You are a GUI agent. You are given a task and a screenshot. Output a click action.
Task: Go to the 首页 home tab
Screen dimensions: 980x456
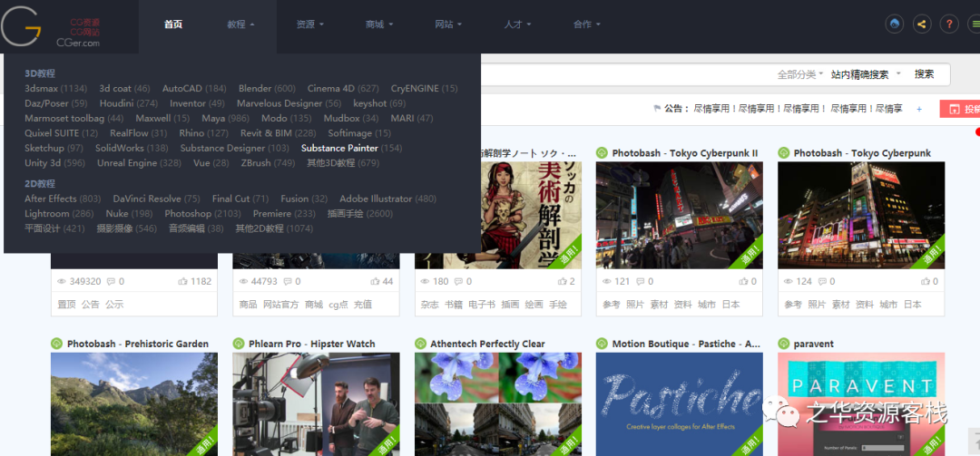pyautogui.click(x=173, y=24)
